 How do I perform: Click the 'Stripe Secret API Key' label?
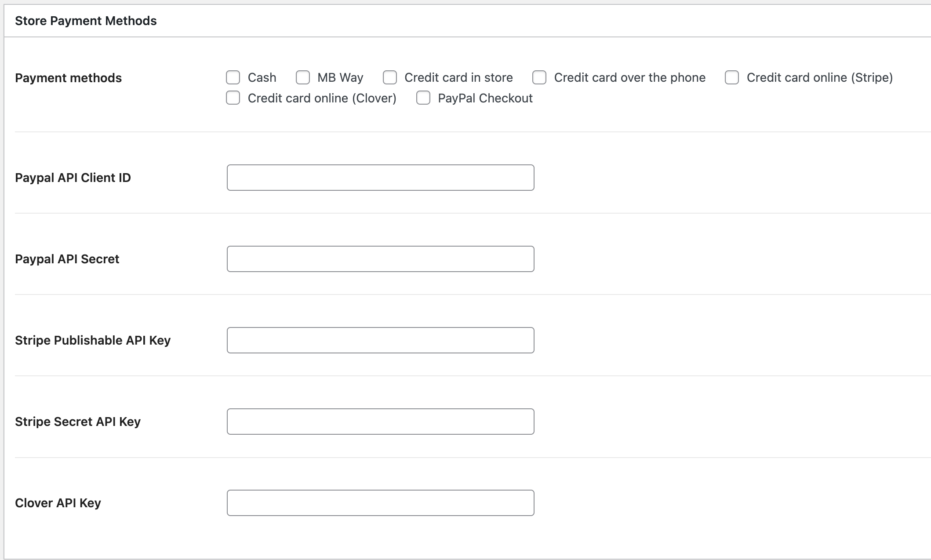pyautogui.click(x=78, y=422)
